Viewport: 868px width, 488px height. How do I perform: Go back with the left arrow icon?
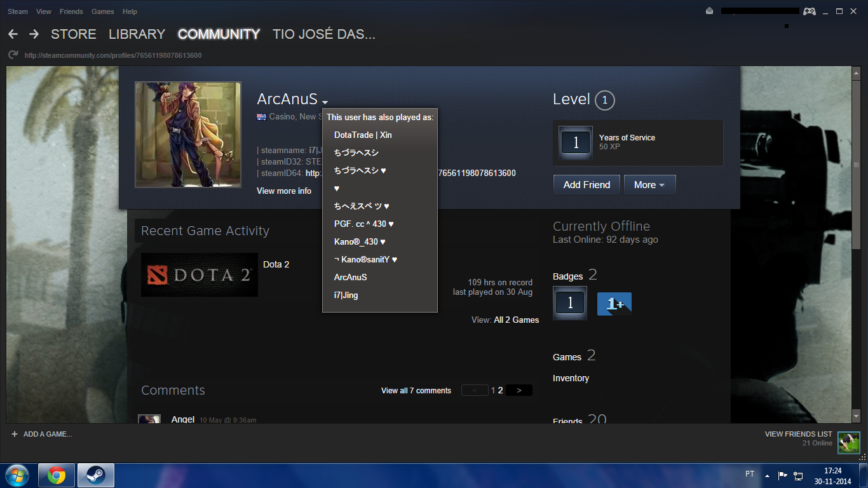pos(13,34)
